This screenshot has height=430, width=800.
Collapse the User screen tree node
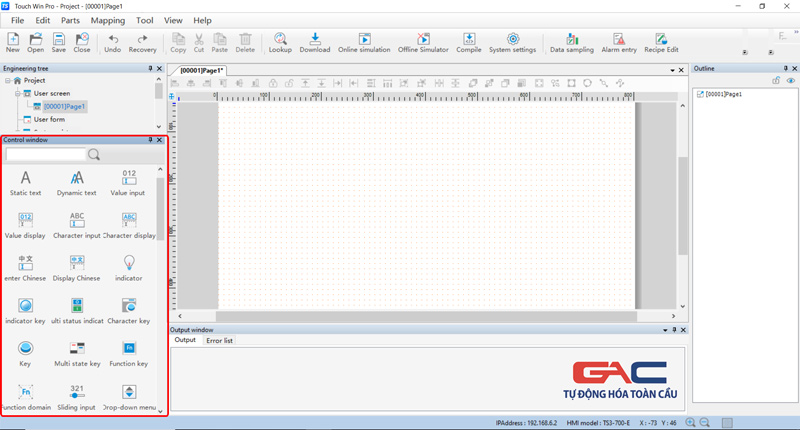pos(18,93)
